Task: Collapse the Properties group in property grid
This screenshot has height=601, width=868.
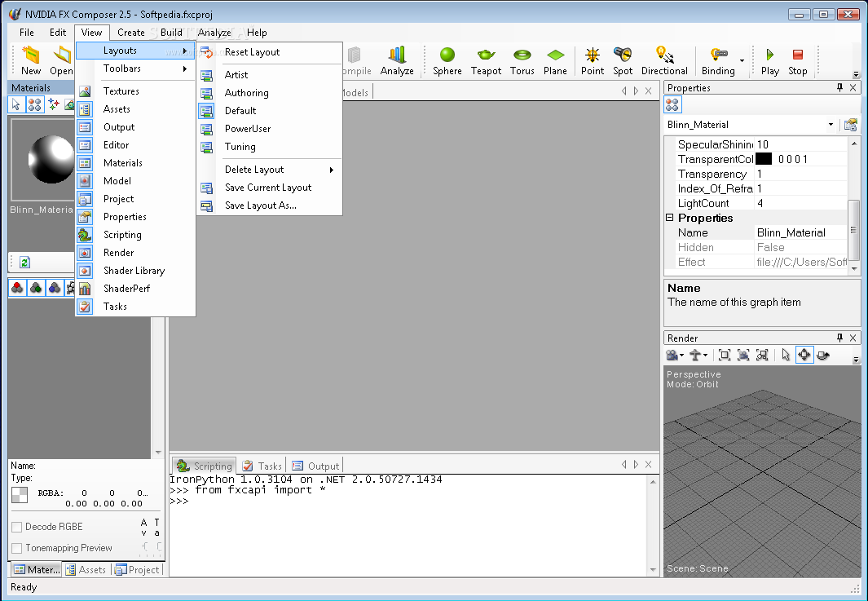Action: (669, 218)
